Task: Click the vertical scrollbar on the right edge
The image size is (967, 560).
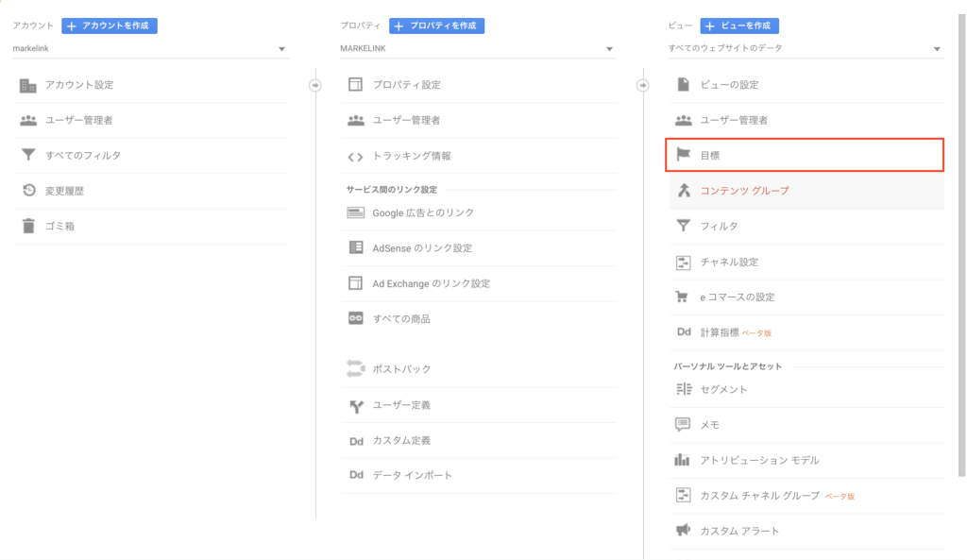Action: tap(961, 246)
